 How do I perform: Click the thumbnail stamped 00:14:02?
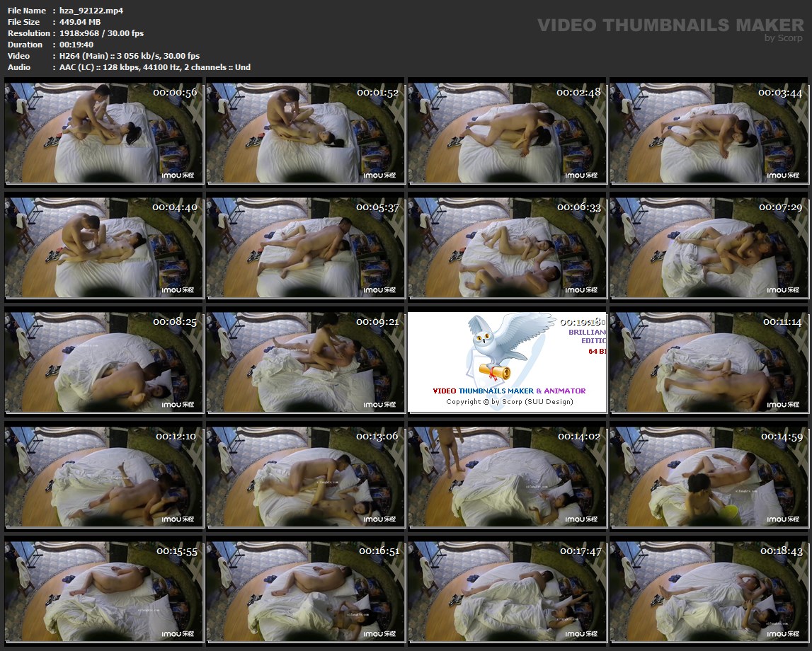[507, 477]
